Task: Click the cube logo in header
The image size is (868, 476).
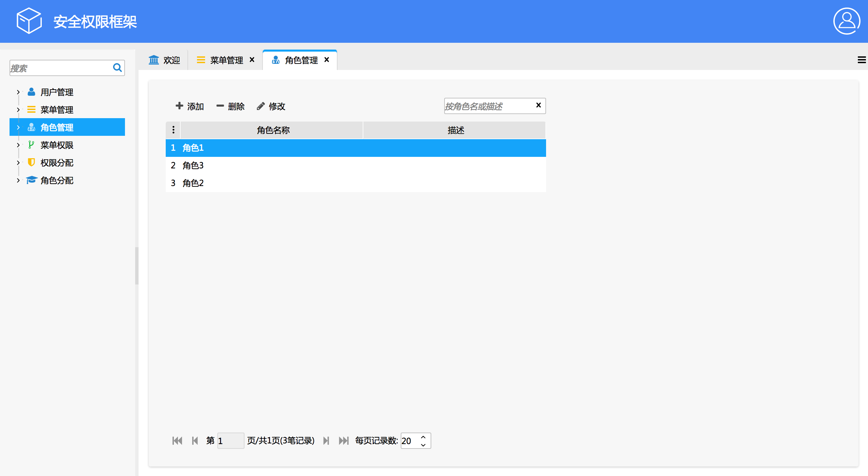Action: click(x=29, y=21)
